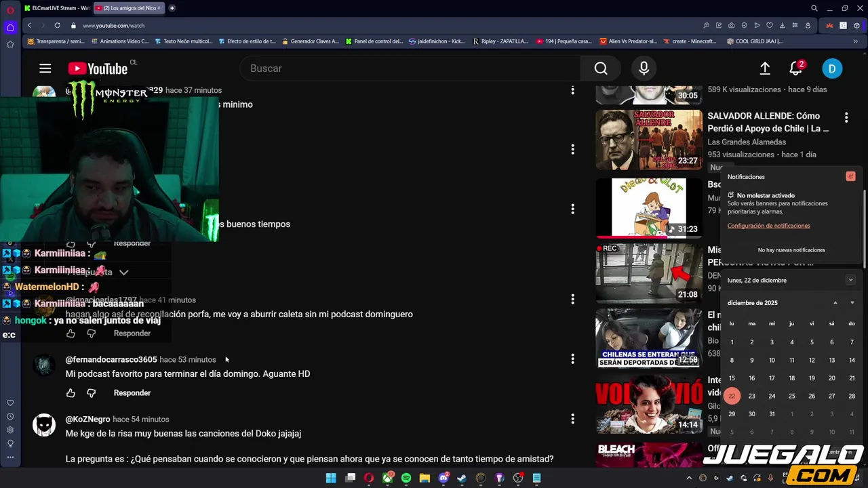Like fernandocarrasco3605's comment
This screenshot has width=868, height=488.
click(x=71, y=393)
